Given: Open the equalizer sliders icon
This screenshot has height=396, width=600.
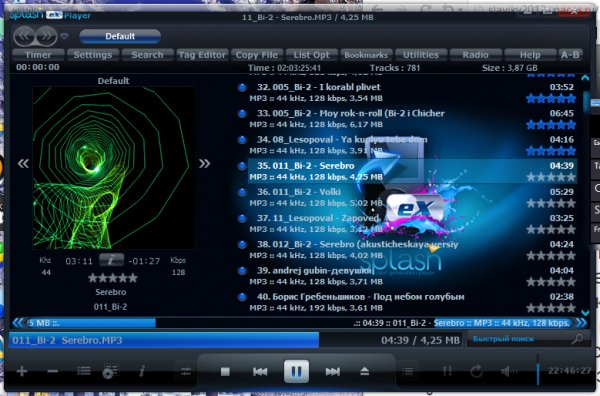Looking at the screenshot, I should [x=186, y=371].
